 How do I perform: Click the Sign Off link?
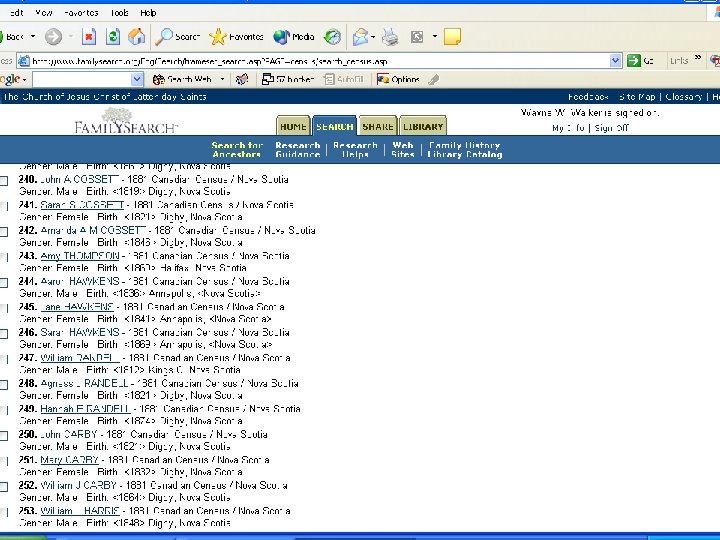(x=611, y=128)
